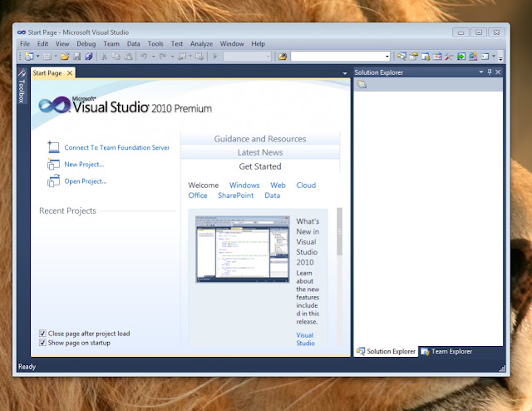Expand the collapsed Toolbox side panel
Image resolution: width=532 pixels, height=411 pixels.
coord(22,86)
